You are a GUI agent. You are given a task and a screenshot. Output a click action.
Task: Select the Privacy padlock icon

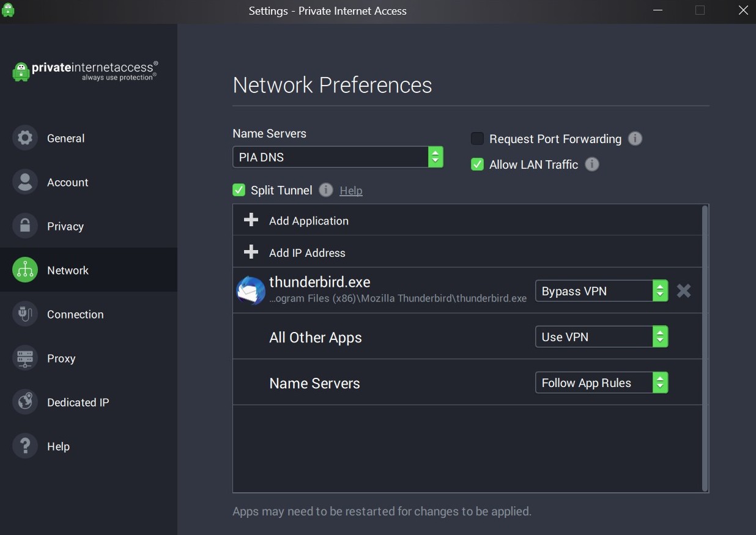coord(25,226)
